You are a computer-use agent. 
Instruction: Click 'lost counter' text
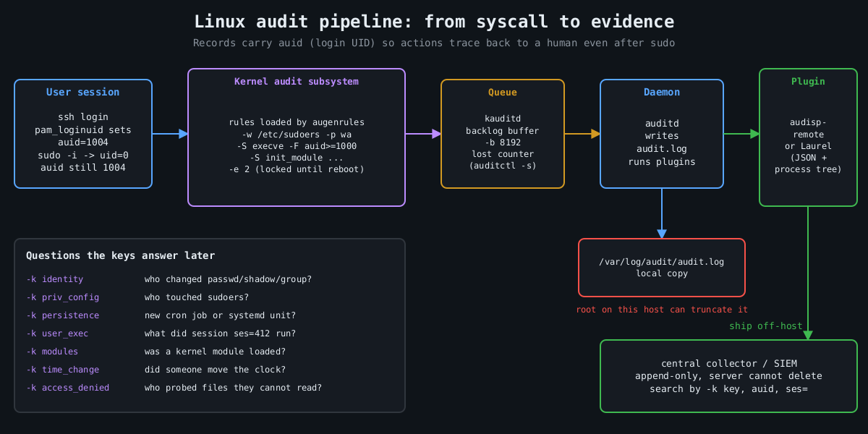click(x=503, y=154)
